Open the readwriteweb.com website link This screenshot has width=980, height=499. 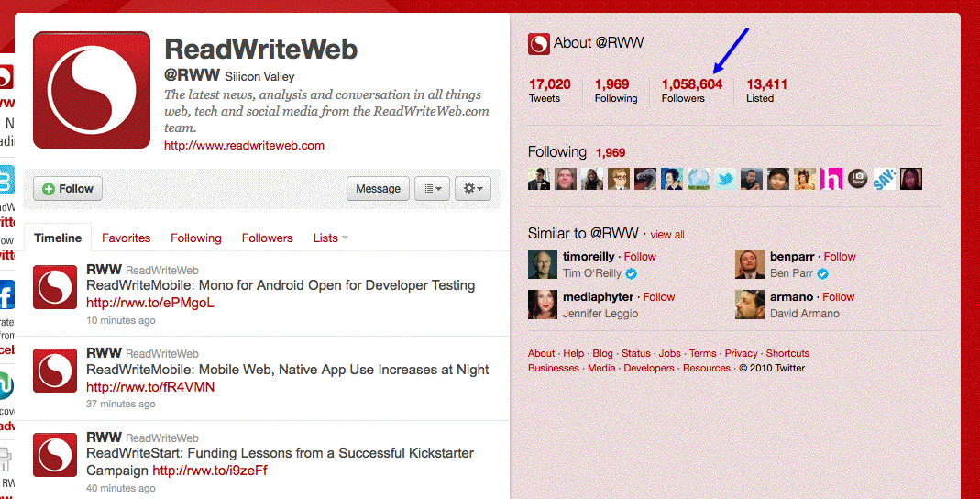(244, 146)
